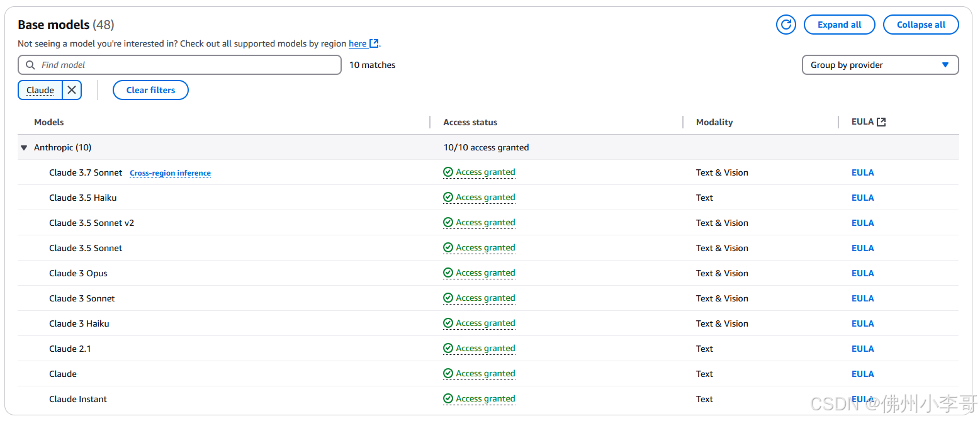This screenshot has width=980, height=421.
Task: Select the Claude 3.5 Haiku model name
Action: click(83, 198)
